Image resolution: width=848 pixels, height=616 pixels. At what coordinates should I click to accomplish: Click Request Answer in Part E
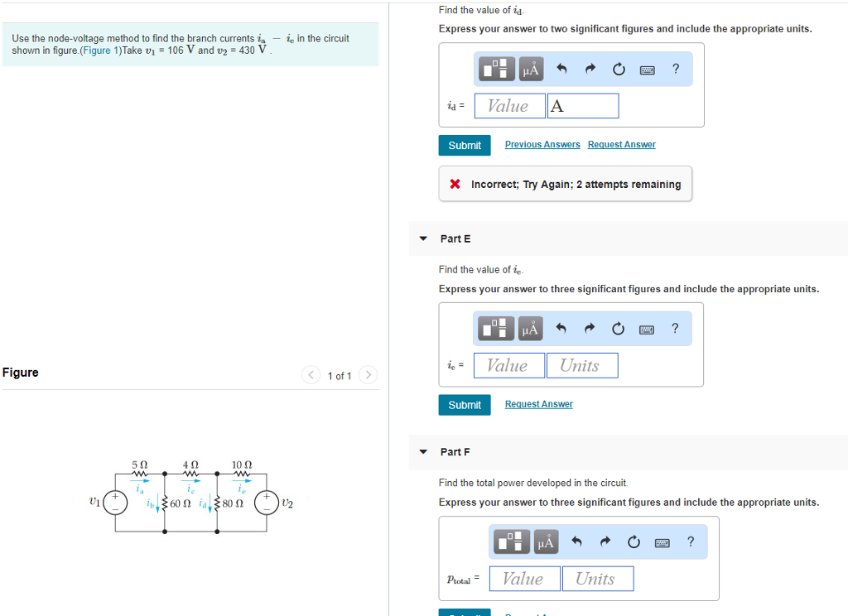pos(538,403)
